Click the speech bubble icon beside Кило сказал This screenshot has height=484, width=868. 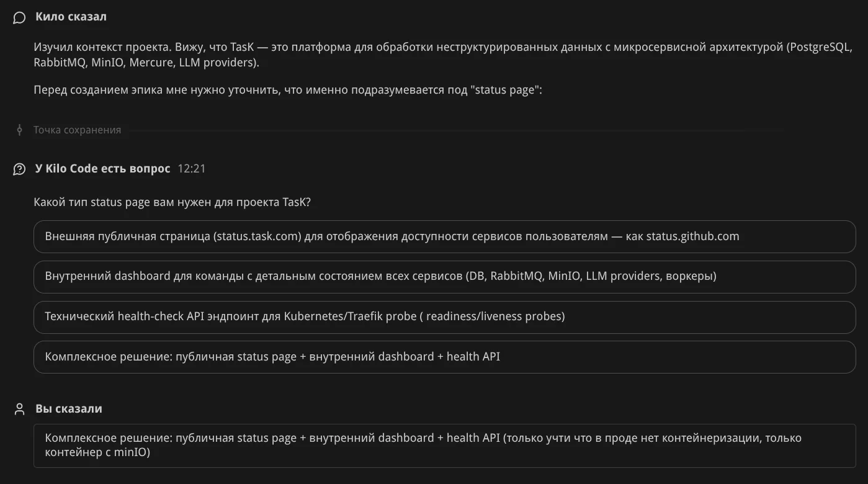click(x=19, y=17)
